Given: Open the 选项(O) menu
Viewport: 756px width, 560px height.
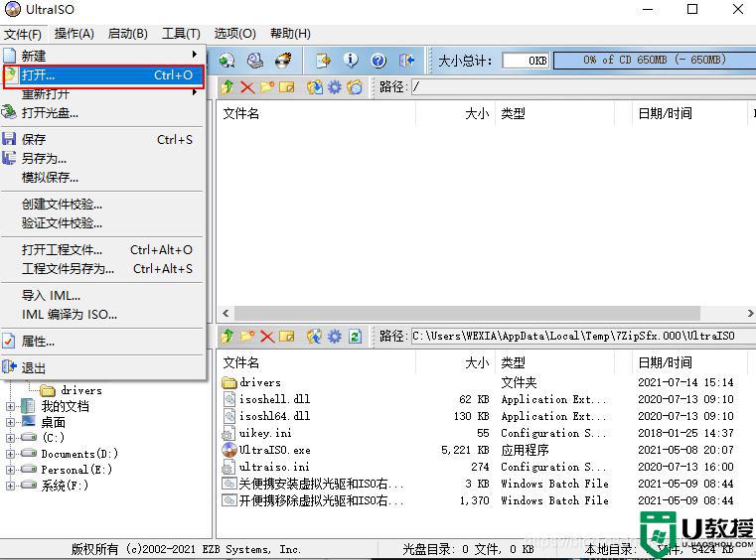Looking at the screenshot, I should (234, 34).
